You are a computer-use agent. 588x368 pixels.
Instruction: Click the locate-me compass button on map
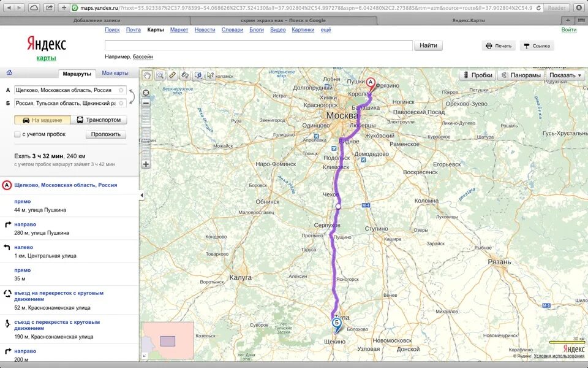(146, 93)
